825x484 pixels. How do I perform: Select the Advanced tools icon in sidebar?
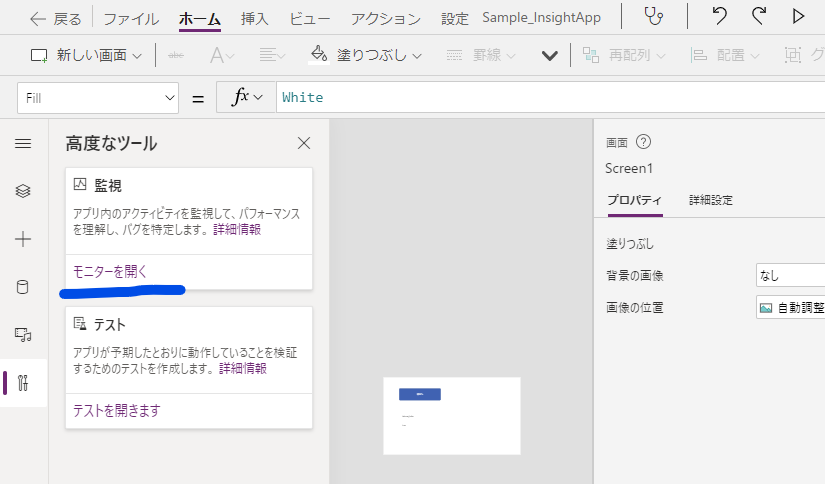[x=23, y=383]
